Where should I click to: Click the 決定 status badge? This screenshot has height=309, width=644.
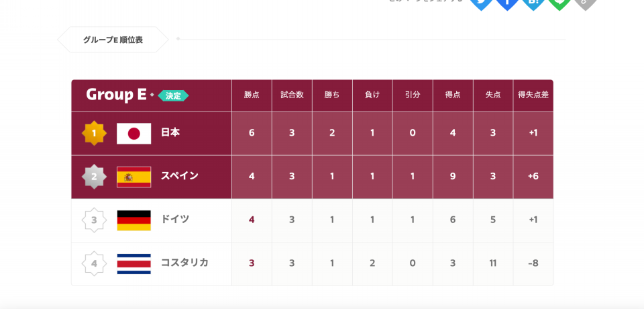coord(173,95)
